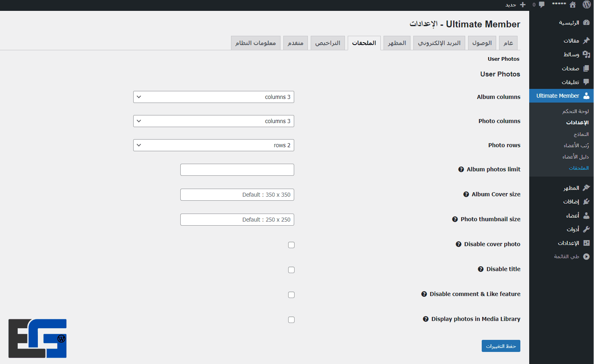Switch to the البريد الإلكتروني tab
The height and width of the screenshot is (364, 594).
[x=439, y=43]
